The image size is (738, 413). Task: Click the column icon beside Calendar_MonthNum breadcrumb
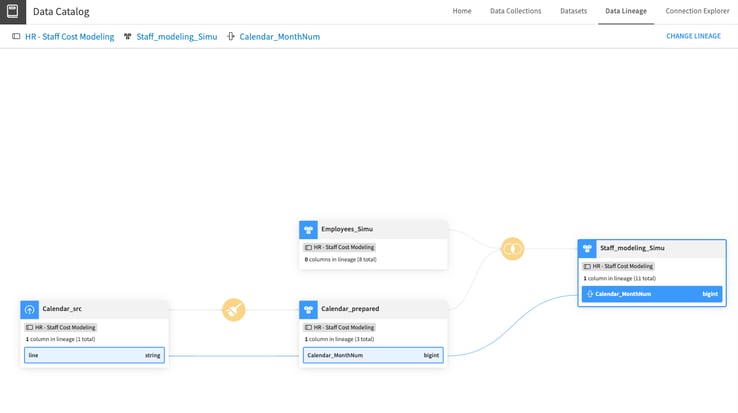(x=231, y=37)
